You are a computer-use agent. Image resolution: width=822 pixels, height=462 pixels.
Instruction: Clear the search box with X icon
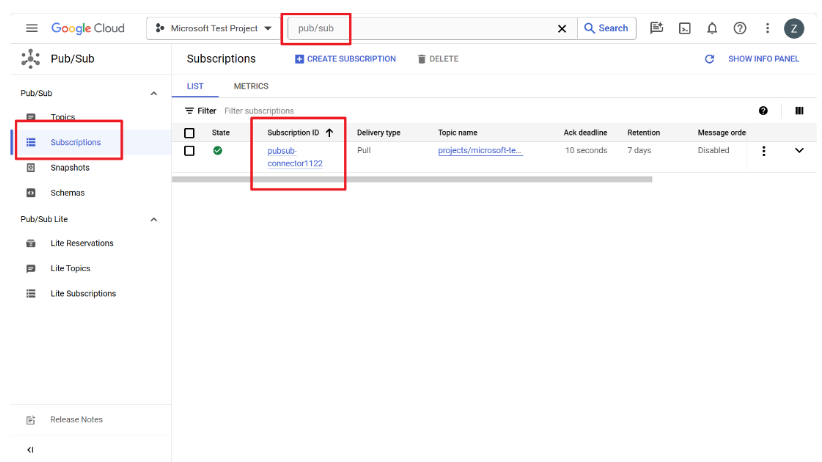(562, 28)
